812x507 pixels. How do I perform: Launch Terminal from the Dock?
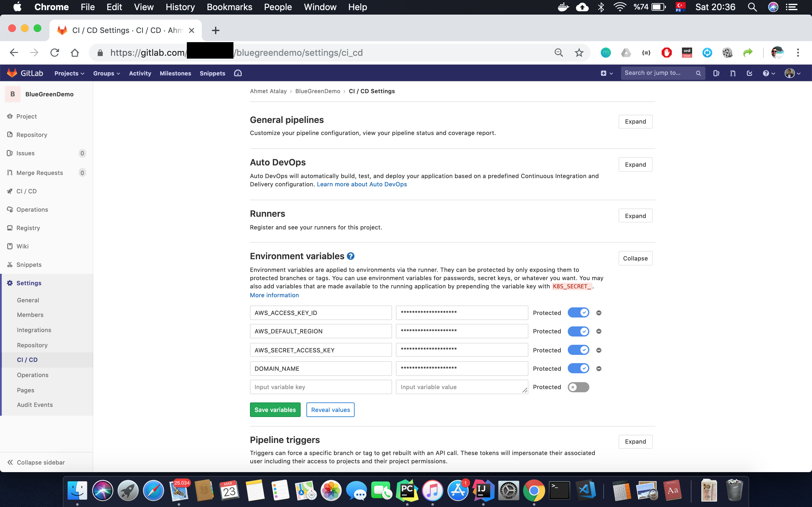click(559, 491)
